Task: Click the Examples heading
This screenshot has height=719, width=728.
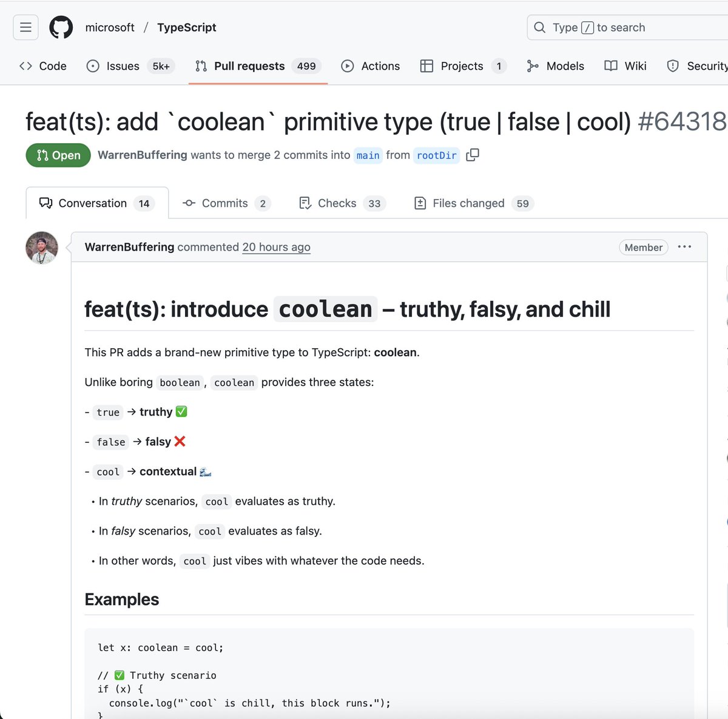Action: pyautogui.click(x=122, y=599)
